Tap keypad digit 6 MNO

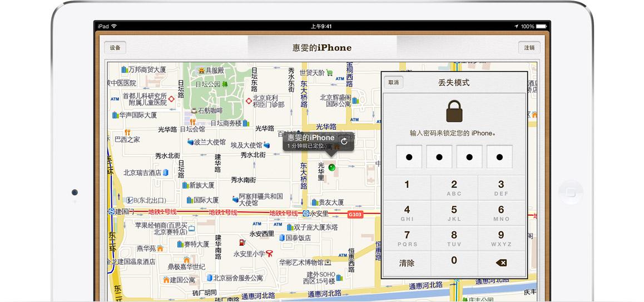501,213
